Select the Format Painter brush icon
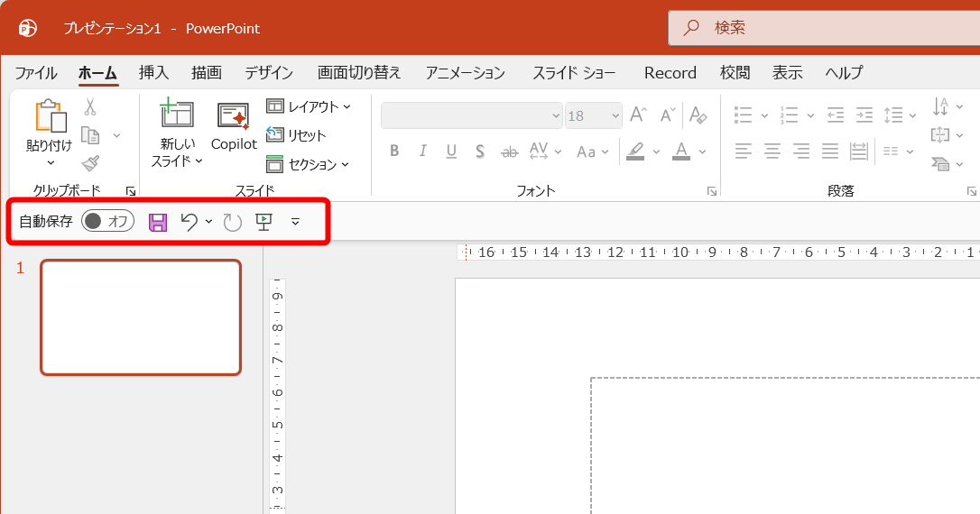980x514 pixels. [90, 163]
